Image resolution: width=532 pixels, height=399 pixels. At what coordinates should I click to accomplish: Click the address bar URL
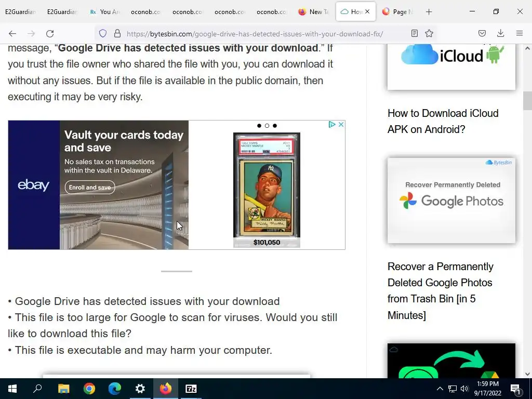255,34
